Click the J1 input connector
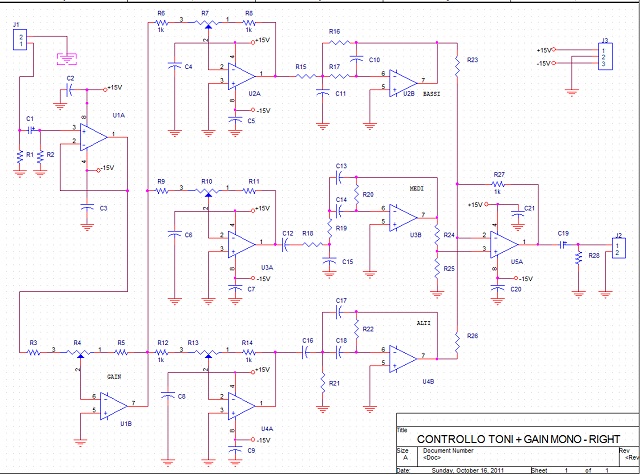640x475 pixels. pos(20,39)
